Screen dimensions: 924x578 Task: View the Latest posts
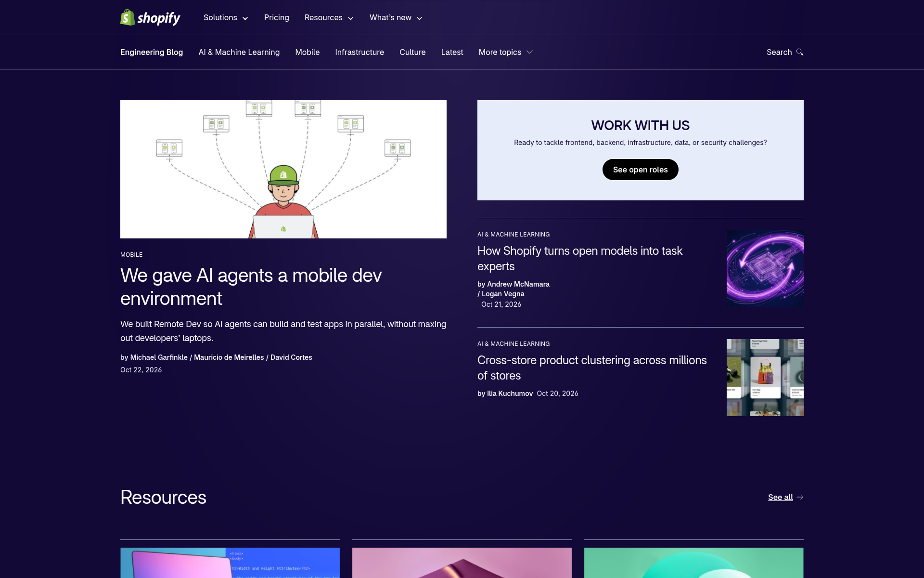point(452,52)
